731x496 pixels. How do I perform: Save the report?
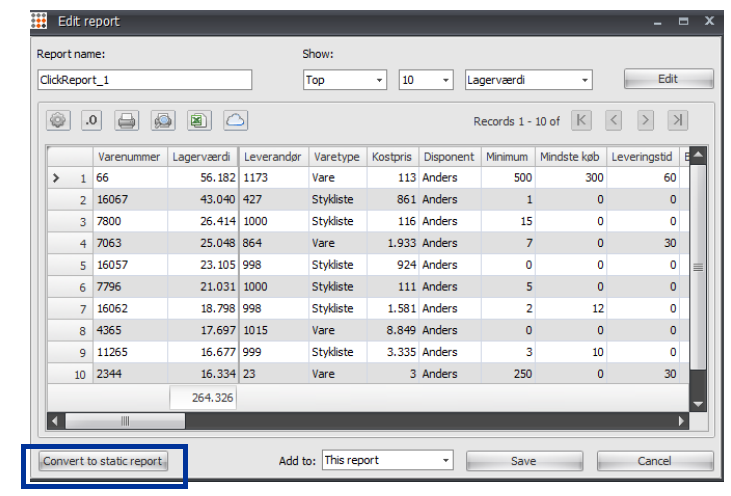click(x=524, y=461)
